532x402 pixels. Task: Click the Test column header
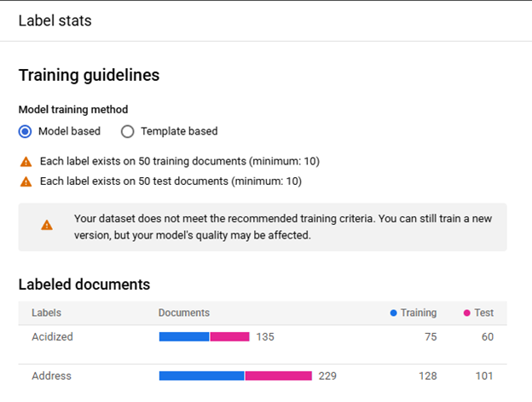coord(484,313)
